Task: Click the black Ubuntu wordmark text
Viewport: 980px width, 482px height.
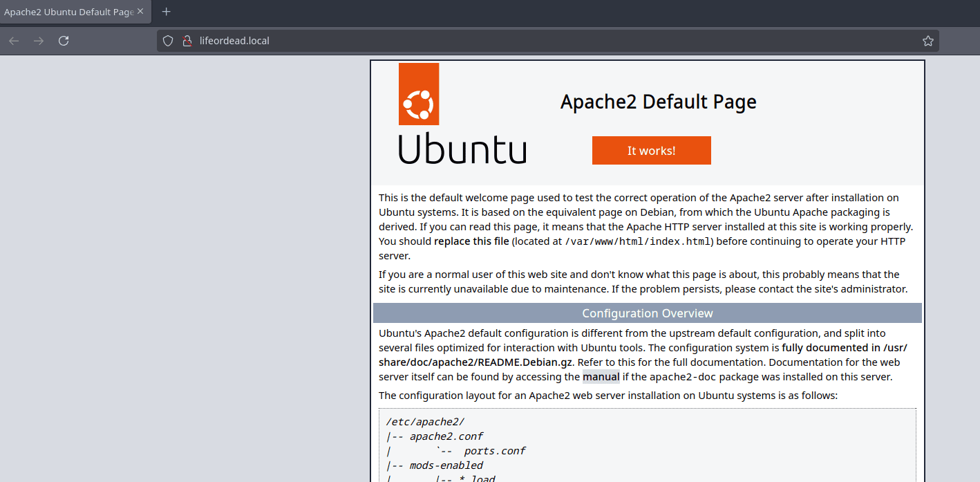Action: coord(462,149)
